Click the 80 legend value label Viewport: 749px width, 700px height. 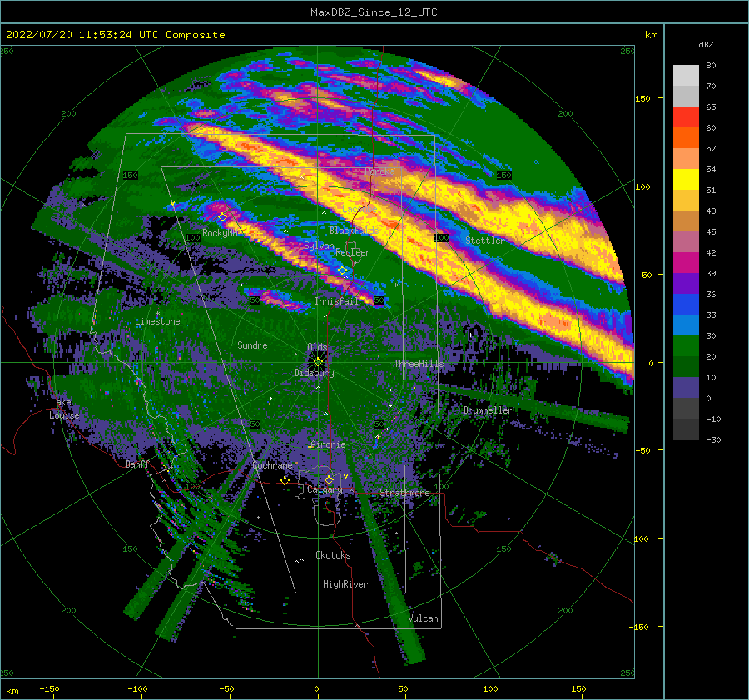pos(711,66)
